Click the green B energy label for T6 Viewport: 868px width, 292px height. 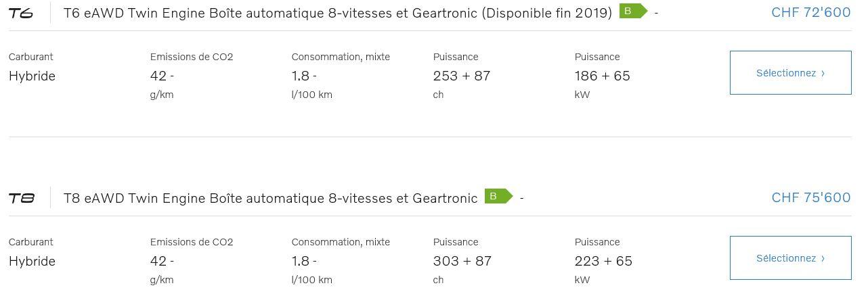pyautogui.click(x=633, y=11)
